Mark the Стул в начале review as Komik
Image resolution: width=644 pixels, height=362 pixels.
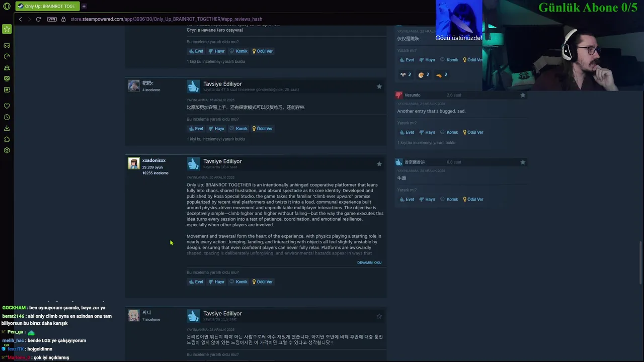[238, 51]
